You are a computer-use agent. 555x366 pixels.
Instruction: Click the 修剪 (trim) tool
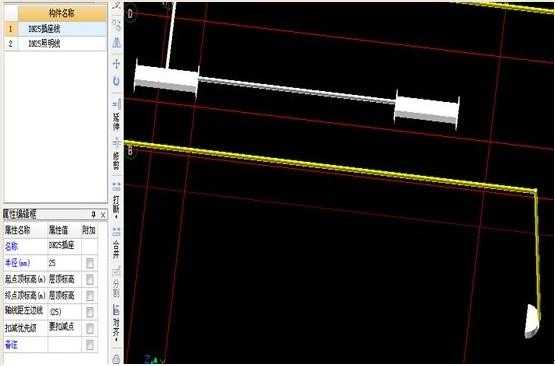click(x=116, y=155)
